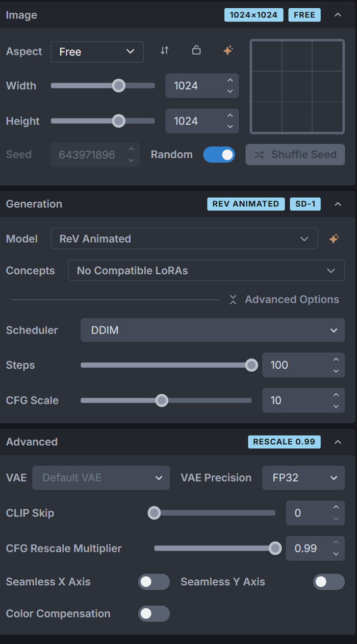
Task: Click the CFG Scale slider handle
Action: [162, 400]
